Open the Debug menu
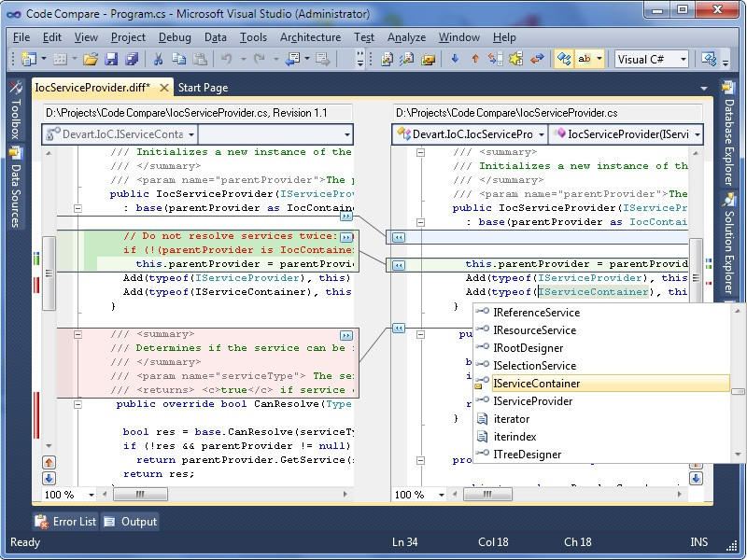 click(x=175, y=37)
